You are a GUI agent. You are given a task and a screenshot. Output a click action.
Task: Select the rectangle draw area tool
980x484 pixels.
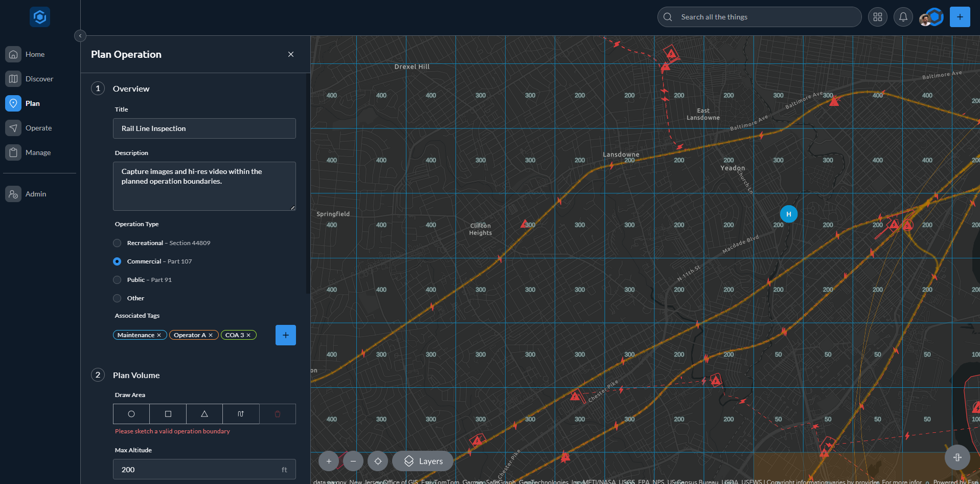(x=168, y=414)
